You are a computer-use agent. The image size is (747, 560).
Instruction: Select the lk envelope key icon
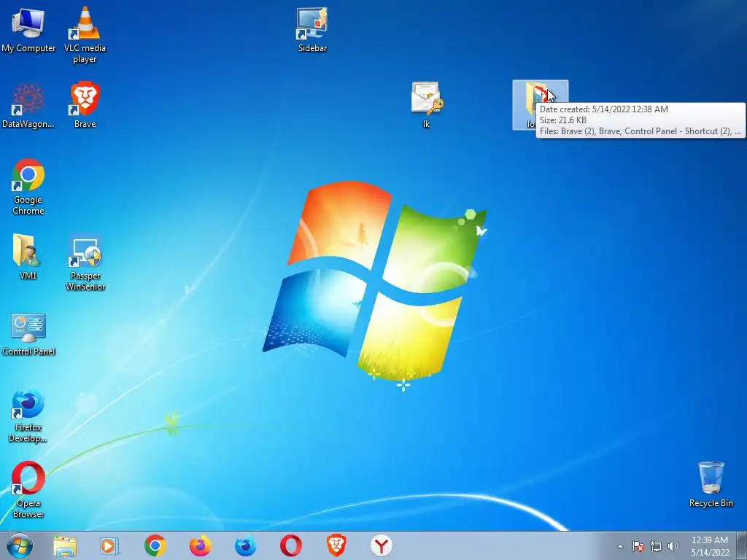[426, 105]
